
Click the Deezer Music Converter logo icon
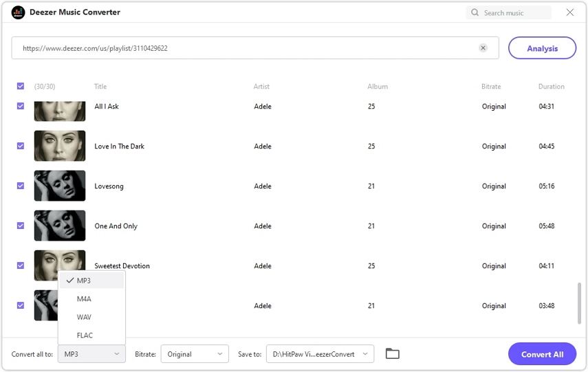click(18, 12)
